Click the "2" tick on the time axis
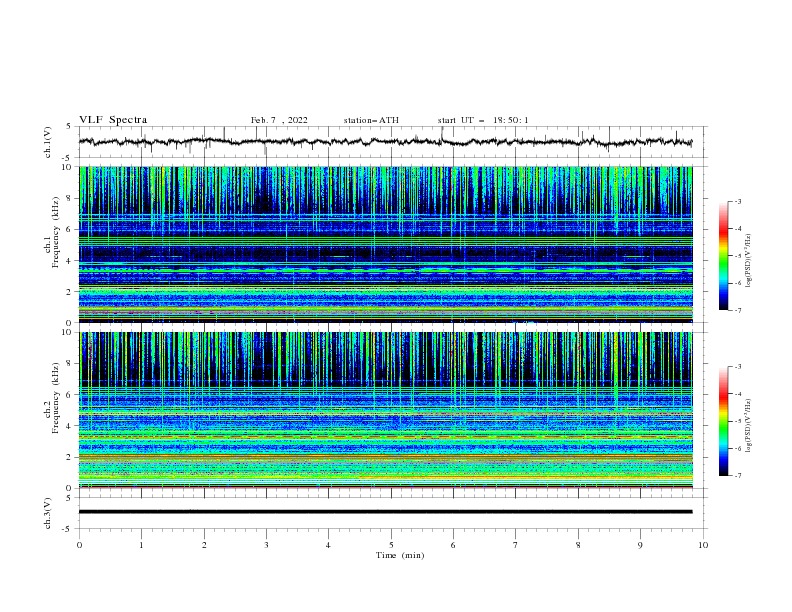Viewport: 792px width, 612px height. 204,545
